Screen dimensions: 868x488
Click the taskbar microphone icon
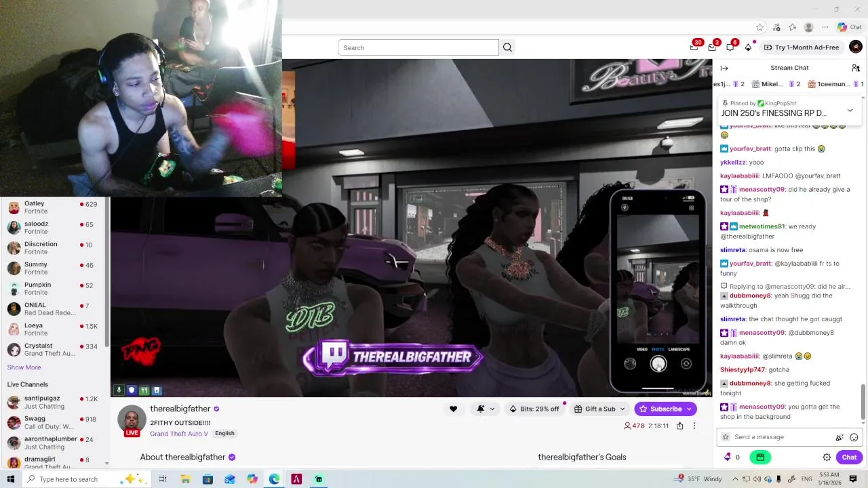pos(778,479)
